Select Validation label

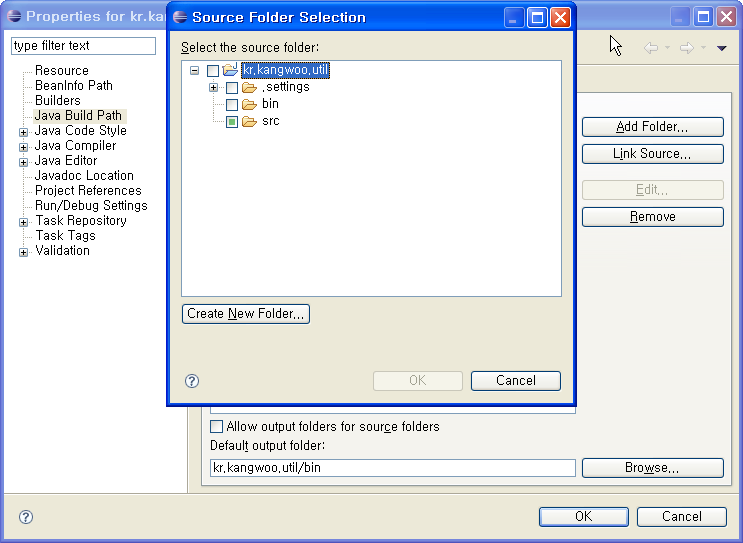(63, 251)
